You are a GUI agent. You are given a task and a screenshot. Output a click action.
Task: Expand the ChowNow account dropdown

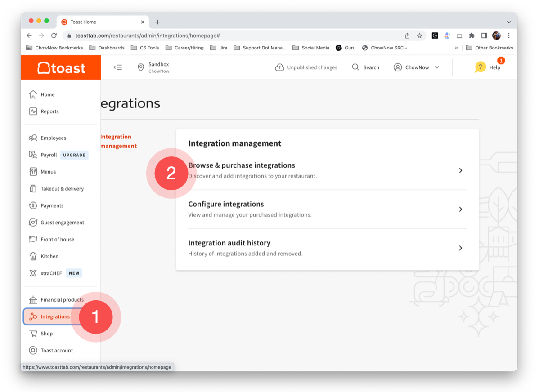click(436, 67)
